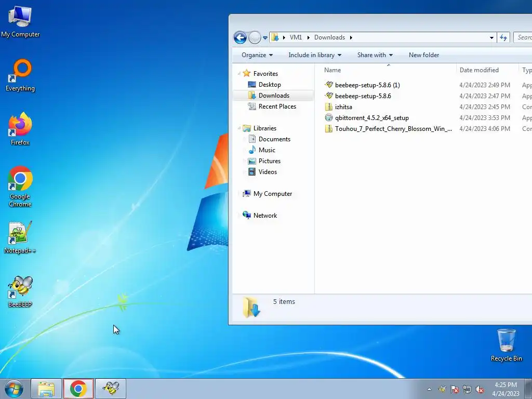Open the Windows Start menu
532x399 pixels.
[14, 389]
